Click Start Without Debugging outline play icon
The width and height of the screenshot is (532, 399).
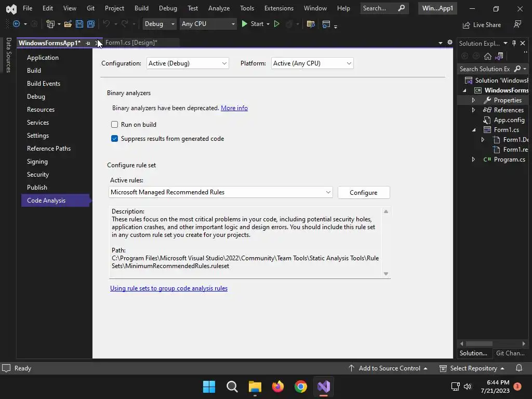[x=276, y=24]
